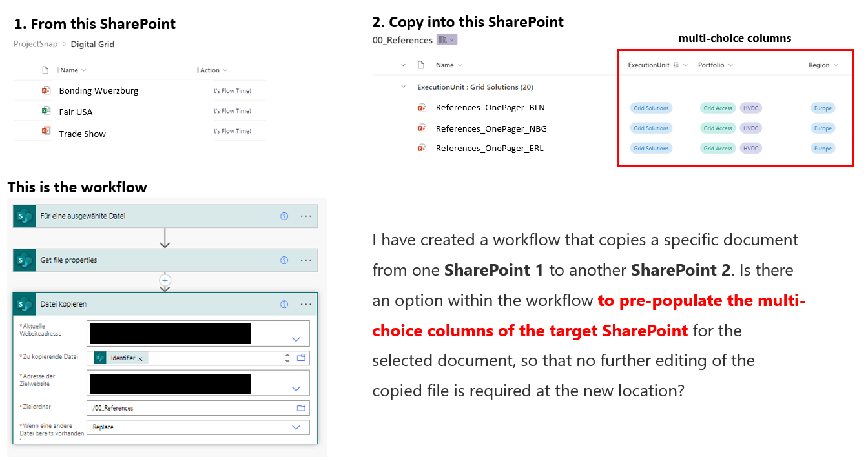Viewport: 868px width, 461px height.
Task: Click Europe tag in ERL row
Action: pyautogui.click(x=823, y=149)
